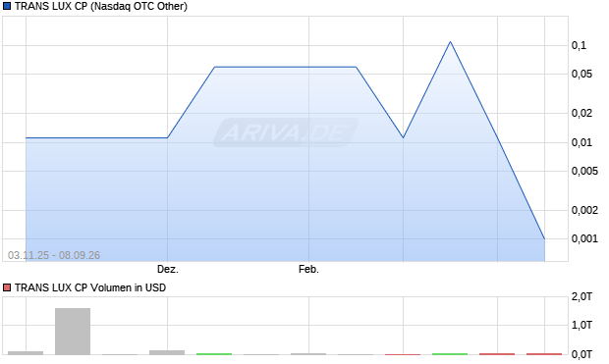The image size is (609, 364).
Task: Click the 0,001 price axis label
Action: click(x=584, y=238)
